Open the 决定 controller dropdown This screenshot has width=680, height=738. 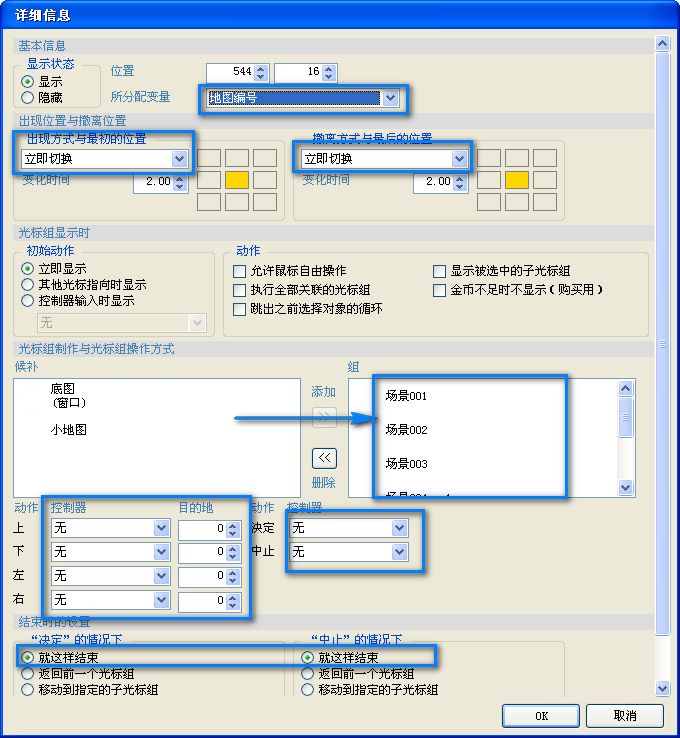399,528
